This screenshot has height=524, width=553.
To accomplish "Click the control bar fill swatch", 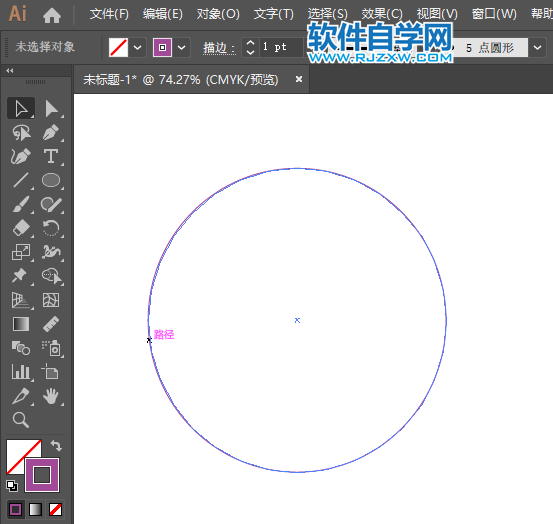I will click(118, 47).
